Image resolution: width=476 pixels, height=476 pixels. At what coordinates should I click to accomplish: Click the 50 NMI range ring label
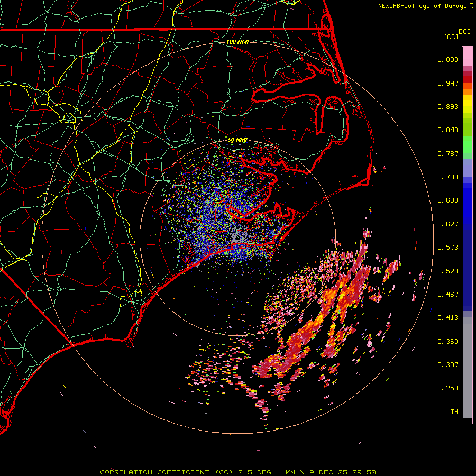237,140
